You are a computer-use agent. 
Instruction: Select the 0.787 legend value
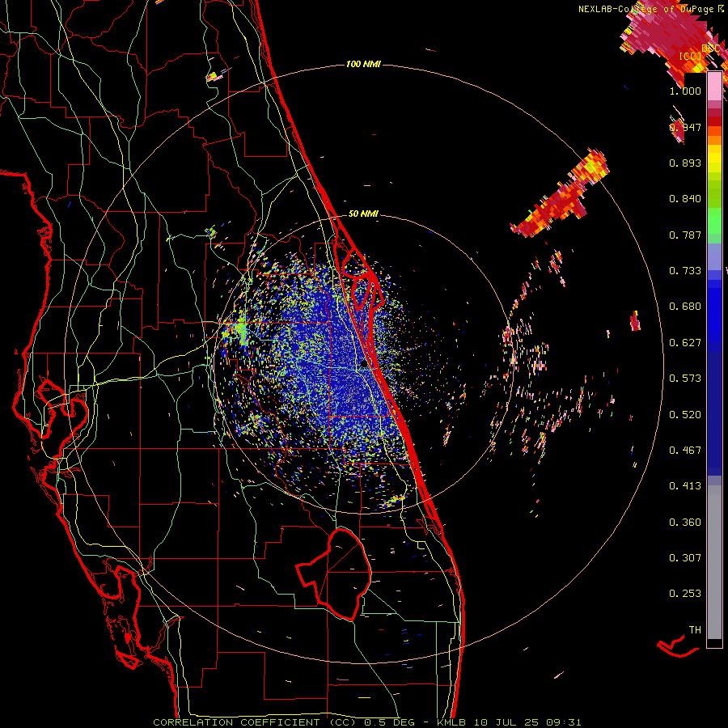(685, 235)
